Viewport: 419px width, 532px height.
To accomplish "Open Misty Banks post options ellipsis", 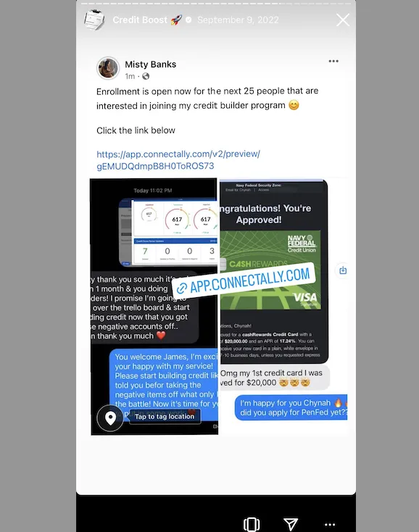I will click(x=333, y=61).
